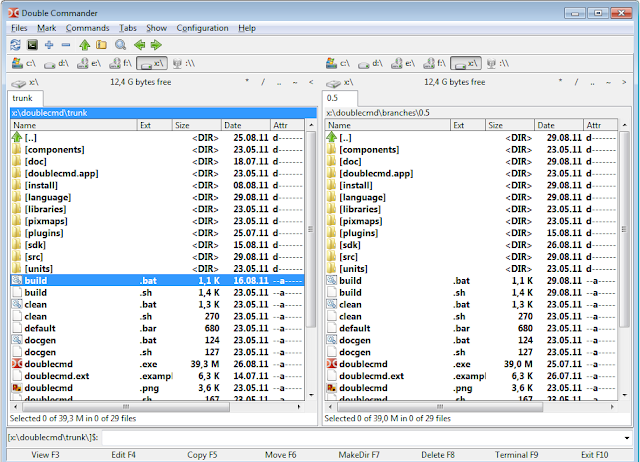Select drive f:\ in right panel
The width and height of the screenshot is (640, 462).
[x=434, y=63]
